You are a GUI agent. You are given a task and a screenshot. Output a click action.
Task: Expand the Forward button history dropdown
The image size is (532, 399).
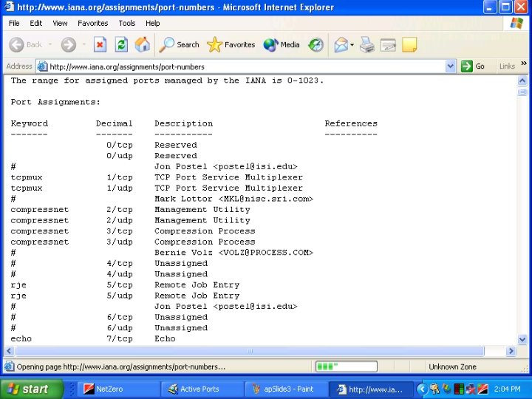[83, 44]
